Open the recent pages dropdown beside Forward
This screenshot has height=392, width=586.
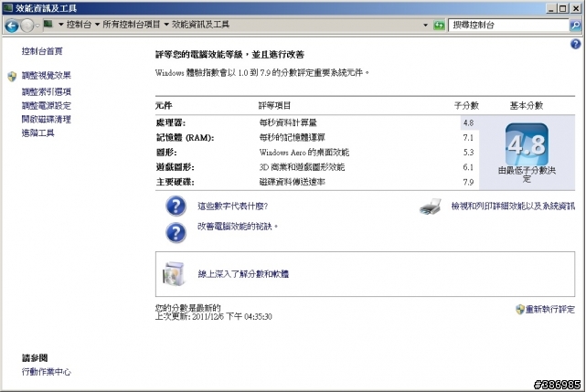37,26
